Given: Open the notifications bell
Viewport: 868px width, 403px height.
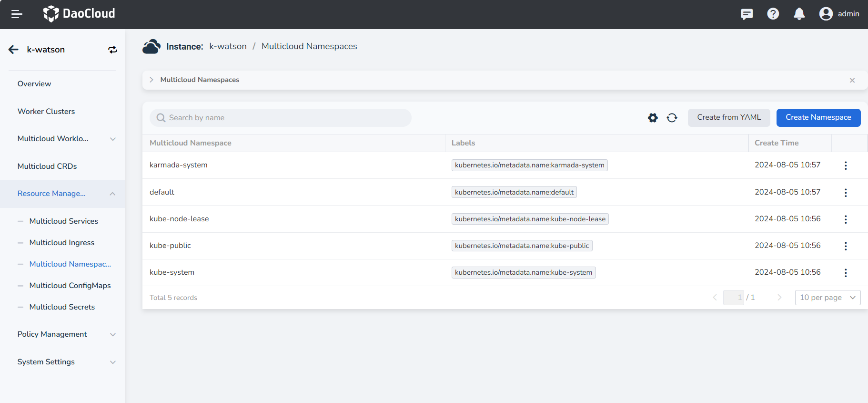Looking at the screenshot, I should 799,14.
